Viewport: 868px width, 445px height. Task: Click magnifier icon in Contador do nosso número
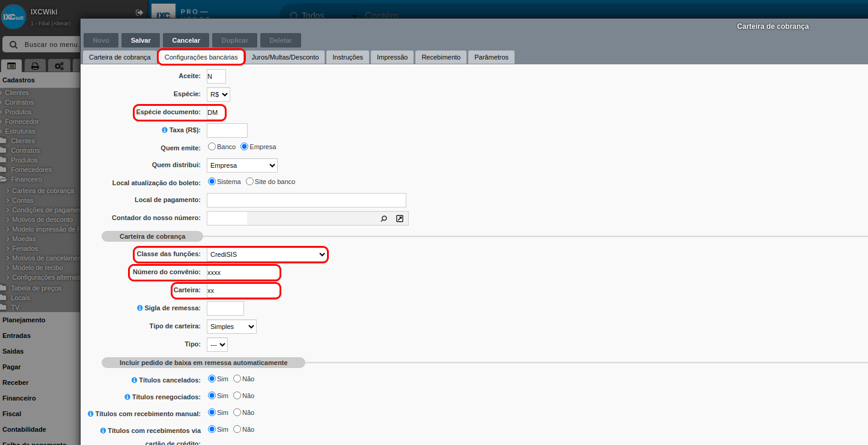tap(384, 218)
